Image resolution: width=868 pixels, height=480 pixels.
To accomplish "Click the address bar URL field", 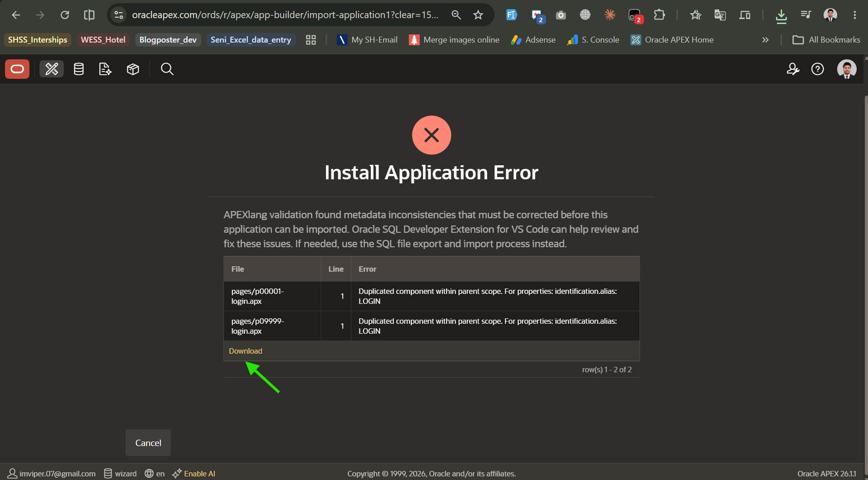I will [286, 15].
